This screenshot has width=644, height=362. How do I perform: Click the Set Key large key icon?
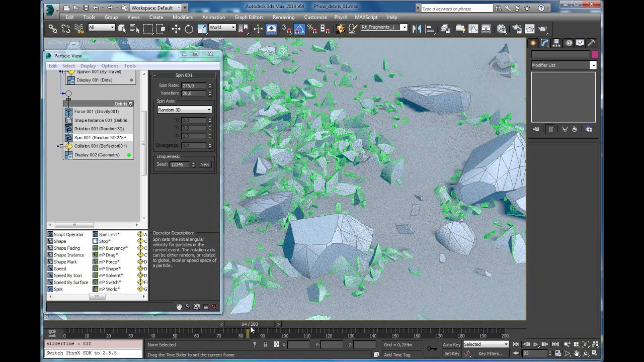[x=432, y=348]
